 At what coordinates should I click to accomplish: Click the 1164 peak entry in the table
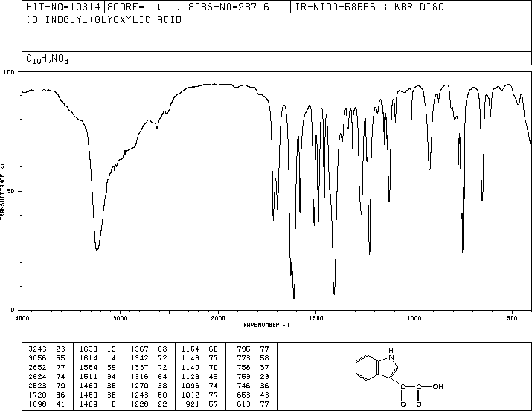pyautogui.click(x=190, y=349)
